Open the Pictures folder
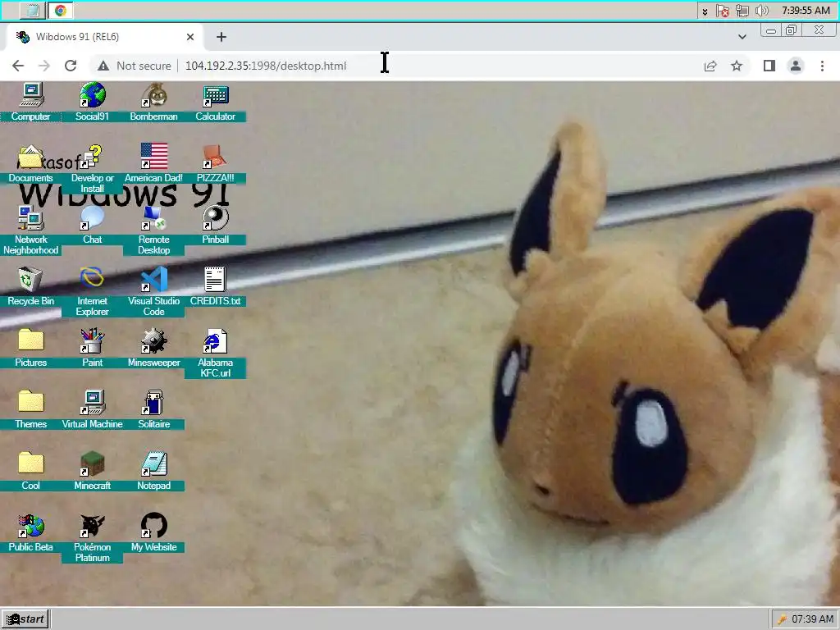 pyautogui.click(x=30, y=348)
